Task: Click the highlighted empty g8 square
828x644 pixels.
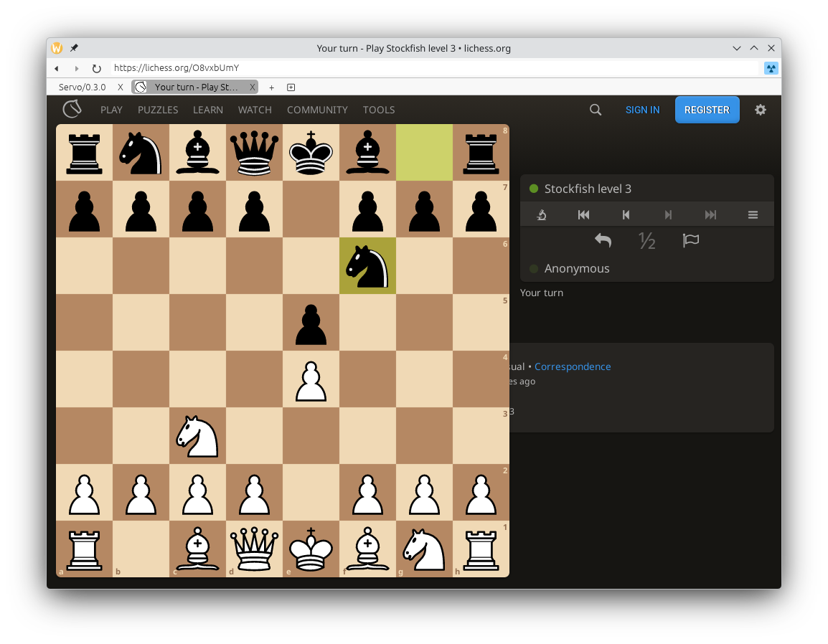Action: [424, 153]
